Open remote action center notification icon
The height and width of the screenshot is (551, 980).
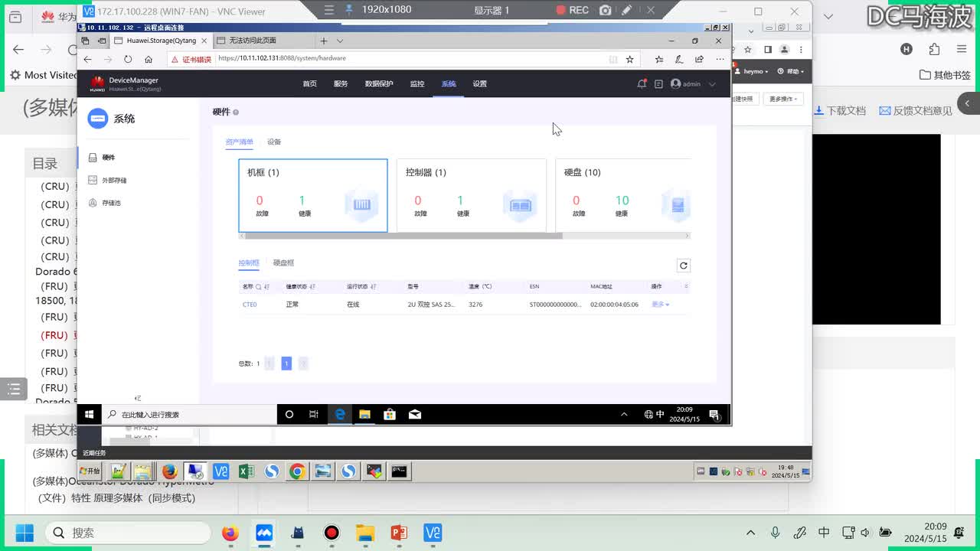click(x=714, y=414)
